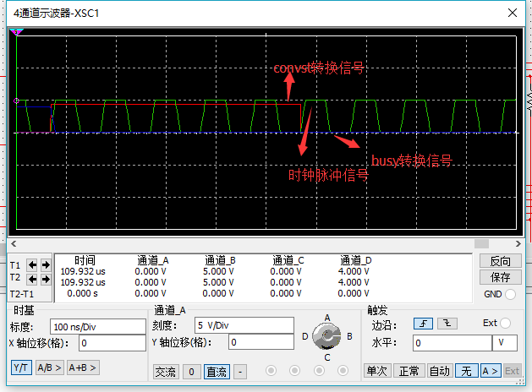Click the disabled Ext trigger button
Image resolution: width=532 pixels, height=392 pixels.
512,371
